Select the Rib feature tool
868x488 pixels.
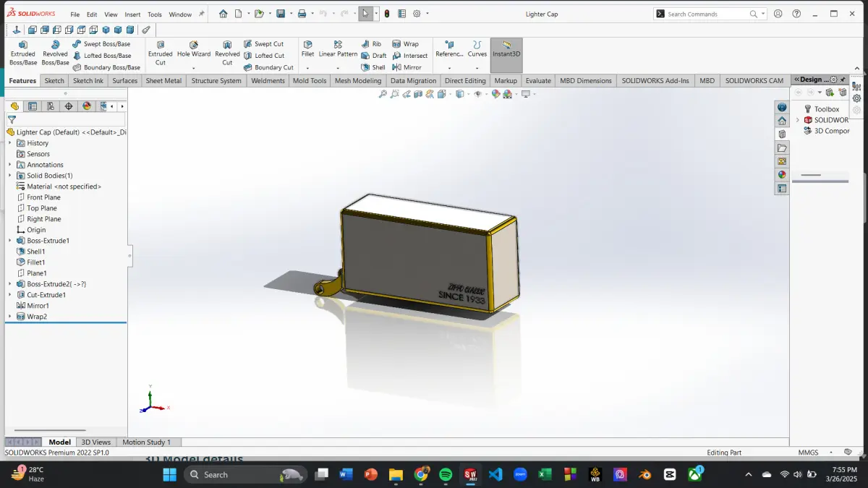(371, 44)
